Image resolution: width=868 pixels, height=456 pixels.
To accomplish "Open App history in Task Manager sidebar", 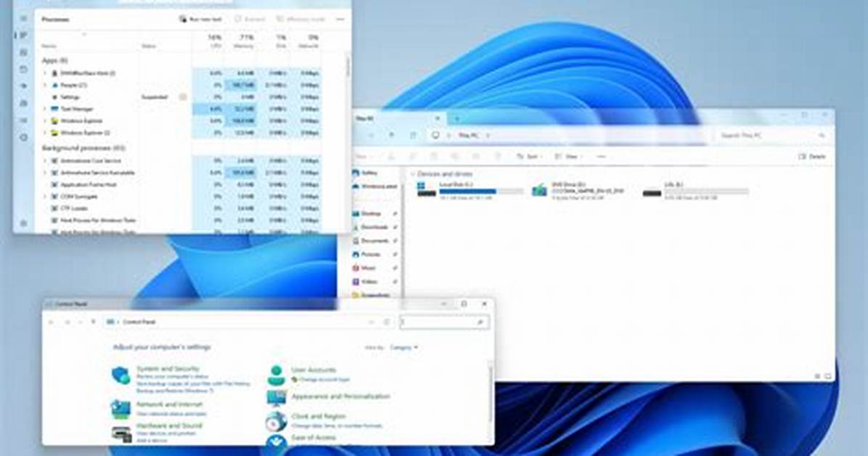I will [x=23, y=69].
